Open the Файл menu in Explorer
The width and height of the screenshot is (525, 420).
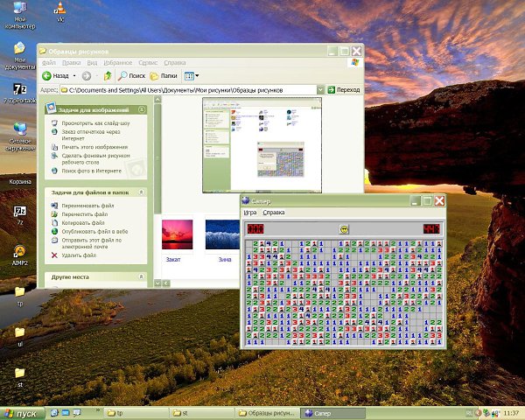pos(49,63)
